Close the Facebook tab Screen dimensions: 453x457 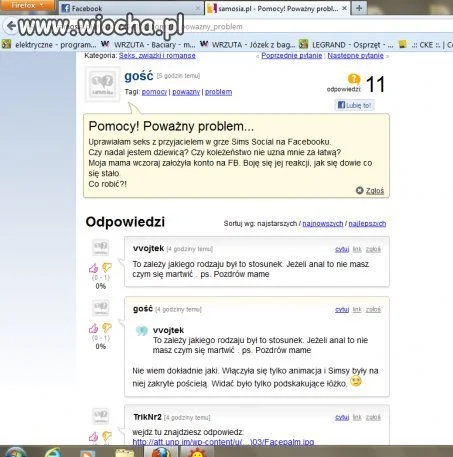coord(198,8)
